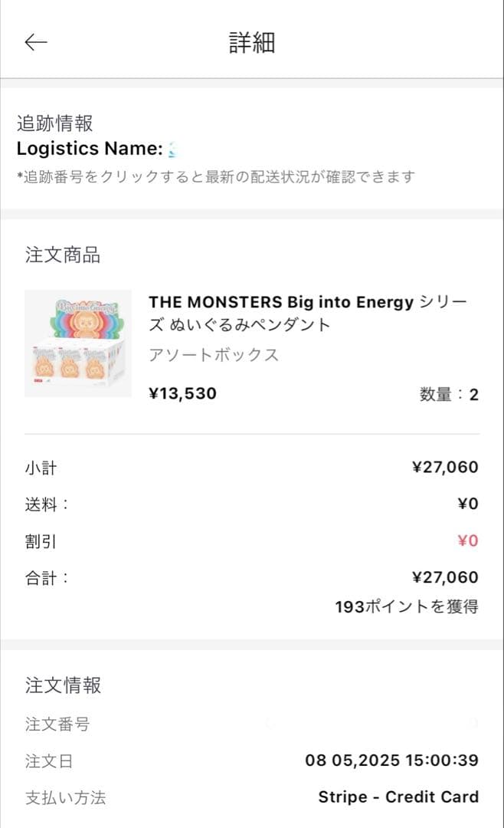Tap the back arrow at top left
The width and height of the screenshot is (504, 828).
pos(35,43)
